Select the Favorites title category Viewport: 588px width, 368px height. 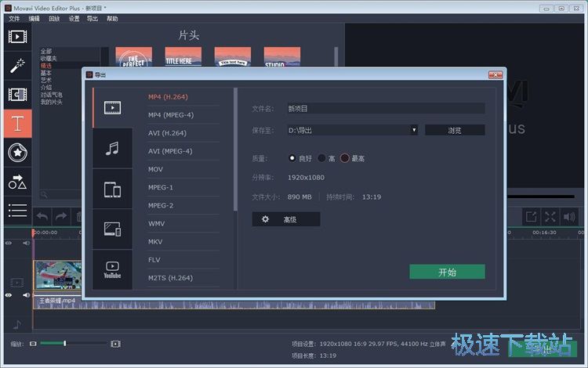[x=49, y=59]
